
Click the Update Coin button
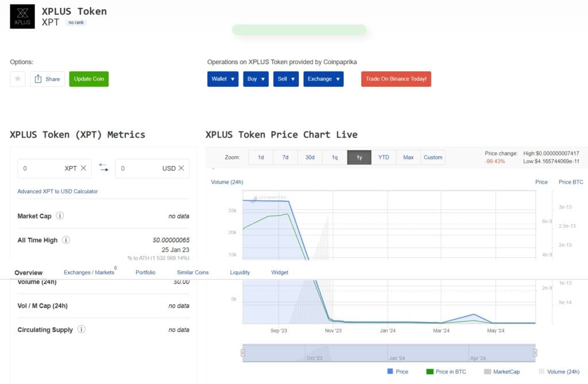point(89,79)
